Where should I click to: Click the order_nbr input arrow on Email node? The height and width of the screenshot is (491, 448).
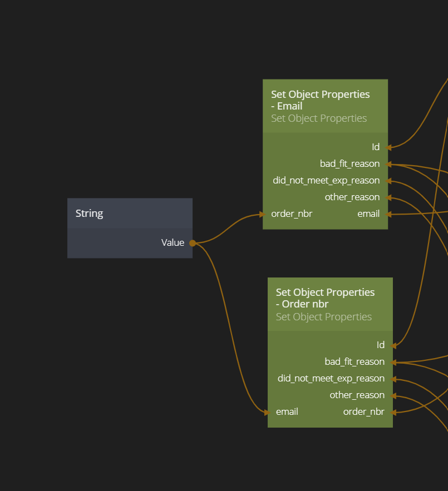point(260,214)
